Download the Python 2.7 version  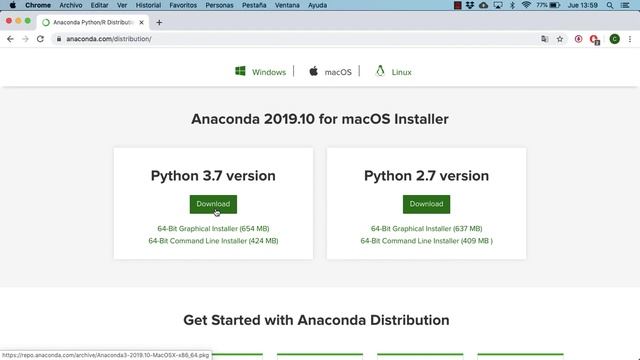[x=427, y=204]
